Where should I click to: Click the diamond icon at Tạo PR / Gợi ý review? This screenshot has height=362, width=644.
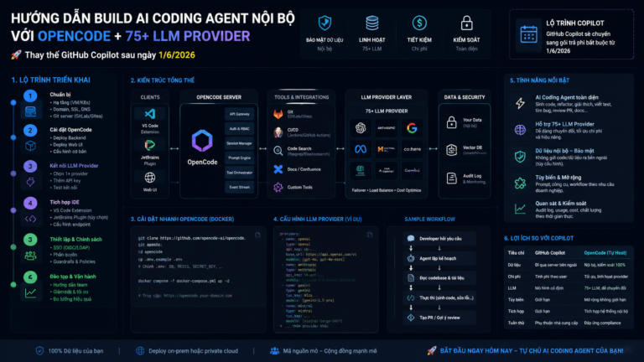[x=411, y=318]
